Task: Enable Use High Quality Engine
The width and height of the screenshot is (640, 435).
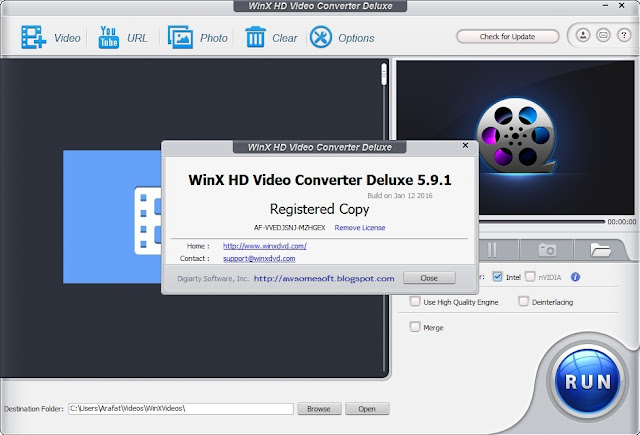Action: click(x=415, y=302)
